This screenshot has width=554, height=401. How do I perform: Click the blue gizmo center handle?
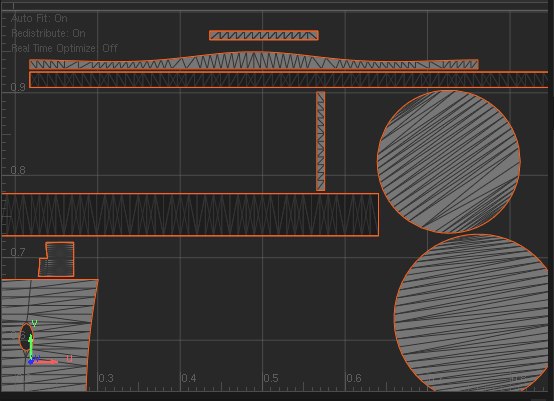pos(31,362)
